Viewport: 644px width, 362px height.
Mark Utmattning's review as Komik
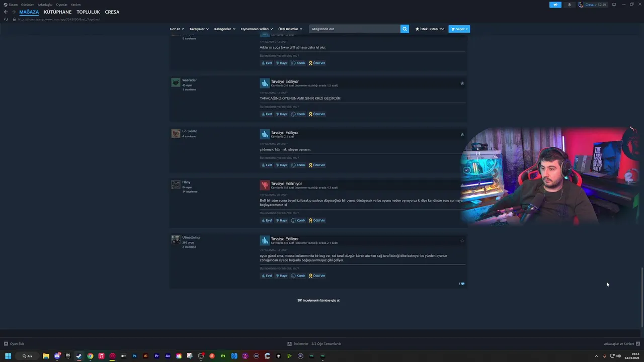tap(298, 276)
